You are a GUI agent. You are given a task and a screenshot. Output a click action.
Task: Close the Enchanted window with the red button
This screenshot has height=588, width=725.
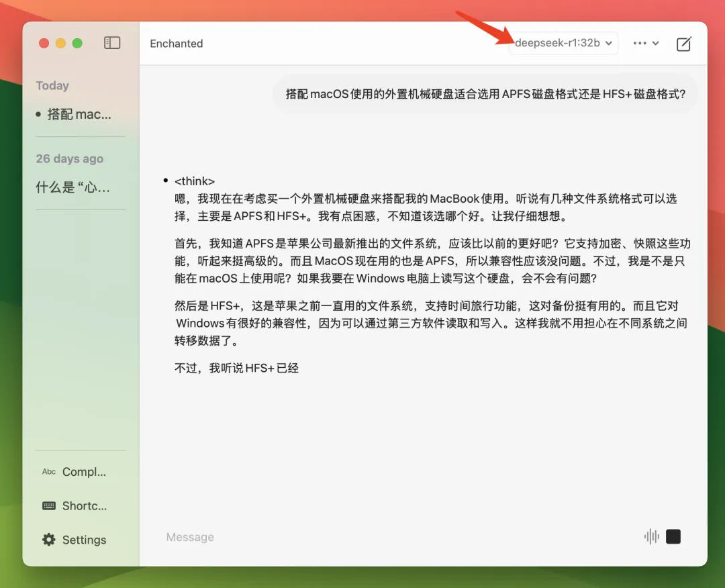(x=44, y=43)
